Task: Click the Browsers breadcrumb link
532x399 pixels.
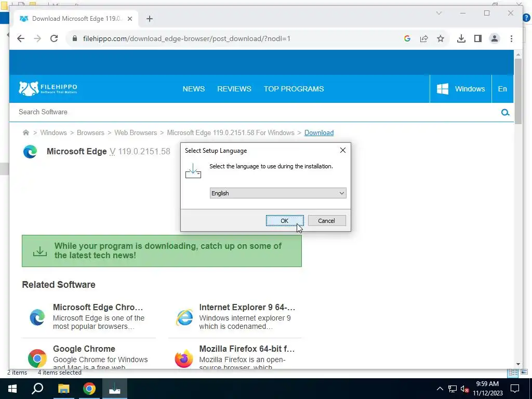Action: coord(90,132)
